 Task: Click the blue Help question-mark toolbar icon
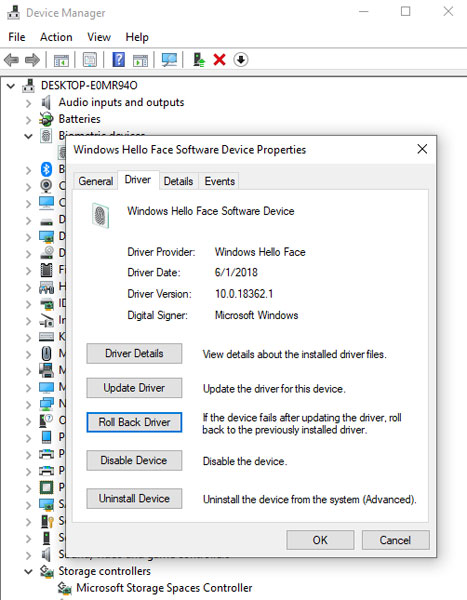point(119,60)
